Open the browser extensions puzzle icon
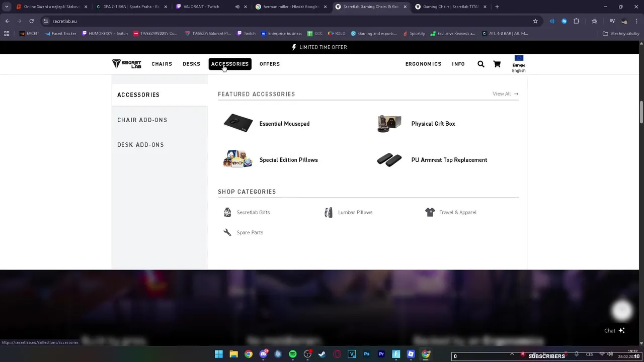Viewport: 644px width, 362px height. (577, 21)
